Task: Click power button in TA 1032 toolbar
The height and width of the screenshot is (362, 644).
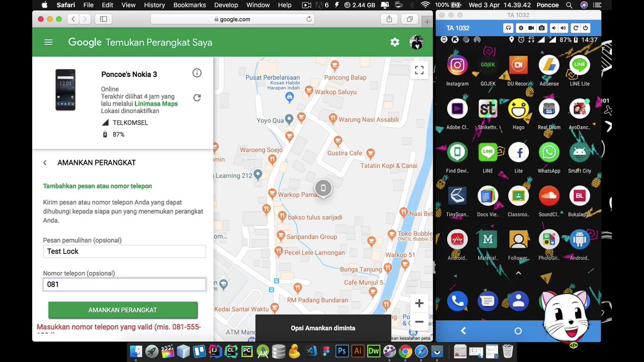Action: 586,28
